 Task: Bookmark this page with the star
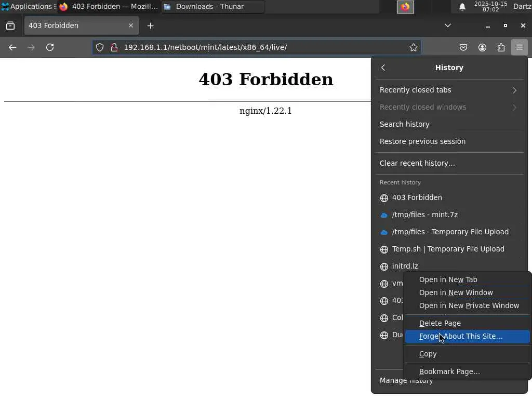[413, 47]
